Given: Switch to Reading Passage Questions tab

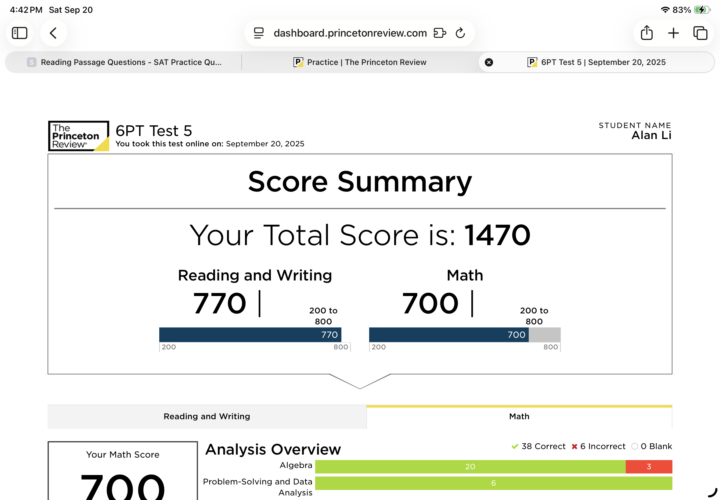Looking at the screenshot, I should point(123,62).
